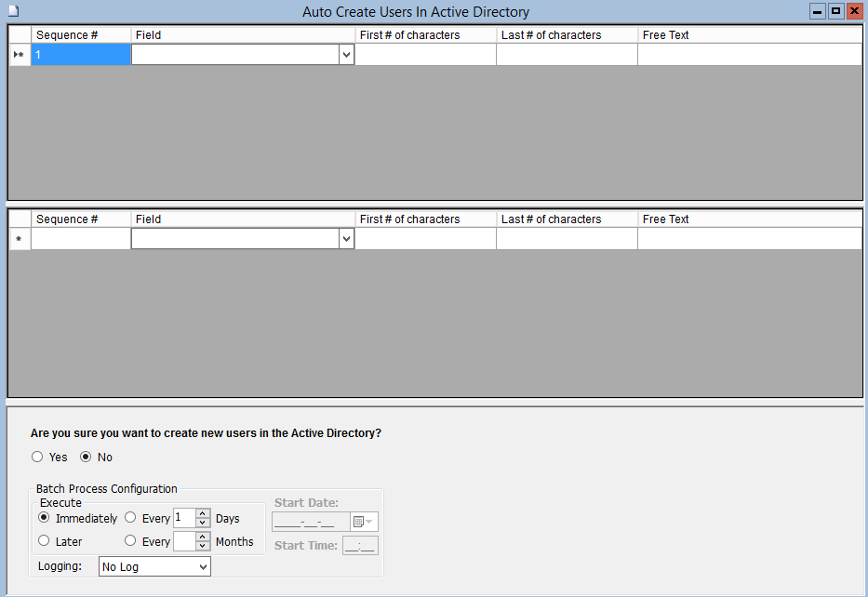
Task: Increase the Every Months value with the up arrow
Action: (x=203, y=537)
